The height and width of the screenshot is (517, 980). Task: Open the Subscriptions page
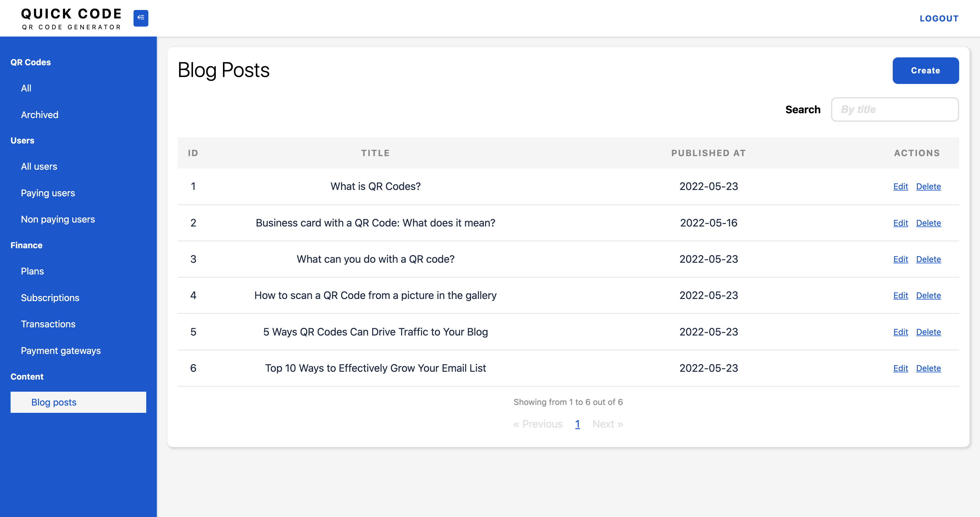coord(50,297)
